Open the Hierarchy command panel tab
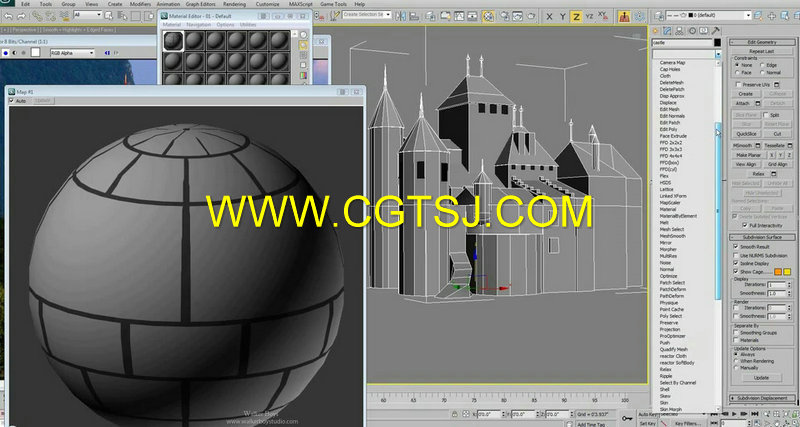Screen dimensions: 800x427 [x=680, y=31]
